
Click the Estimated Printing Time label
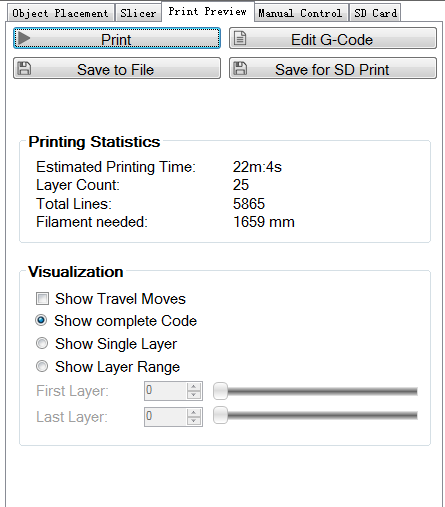116,167
